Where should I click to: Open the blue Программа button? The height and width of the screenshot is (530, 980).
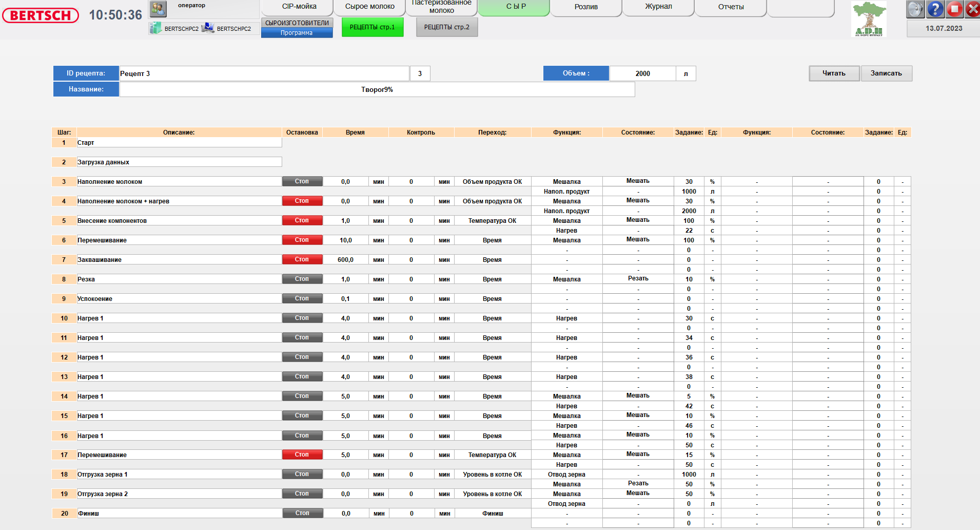pyautogui.click(x=297, y=33)
